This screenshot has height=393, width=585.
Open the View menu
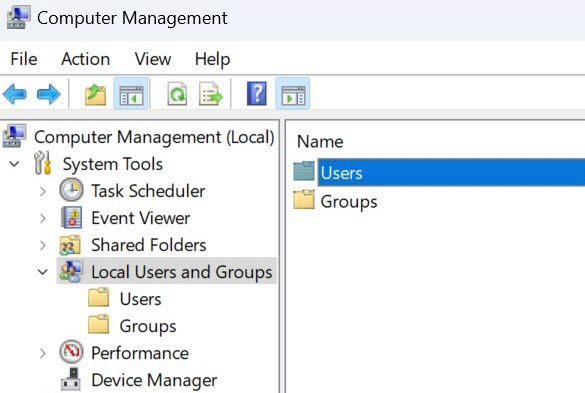pyautogui.click(x=153, y=59)
